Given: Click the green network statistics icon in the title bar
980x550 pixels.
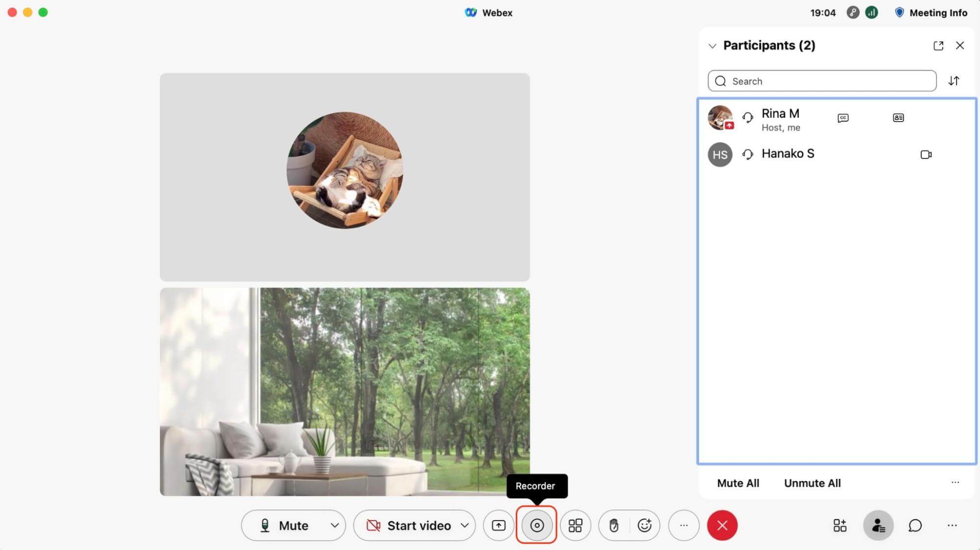Looking at the screenshot, I should tap(871, 13).
